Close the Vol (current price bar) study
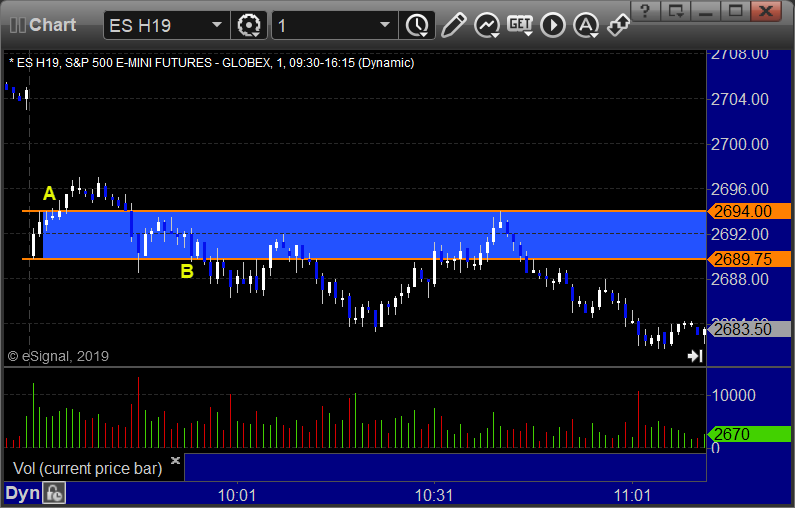This screenshot has height=508, width=795. 175,460
